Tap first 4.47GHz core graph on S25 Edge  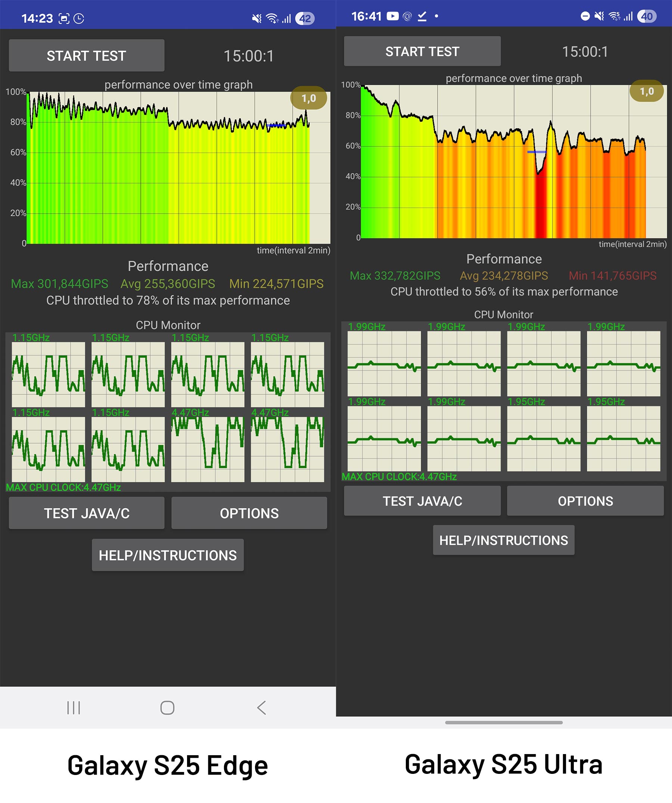point(208,449)
